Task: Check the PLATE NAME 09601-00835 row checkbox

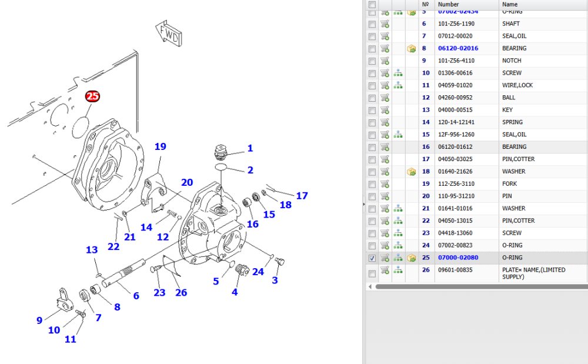Action: point(372,273)
